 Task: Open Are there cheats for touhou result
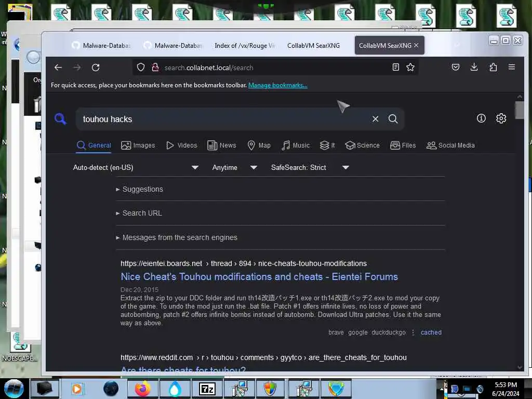point(183,369)
